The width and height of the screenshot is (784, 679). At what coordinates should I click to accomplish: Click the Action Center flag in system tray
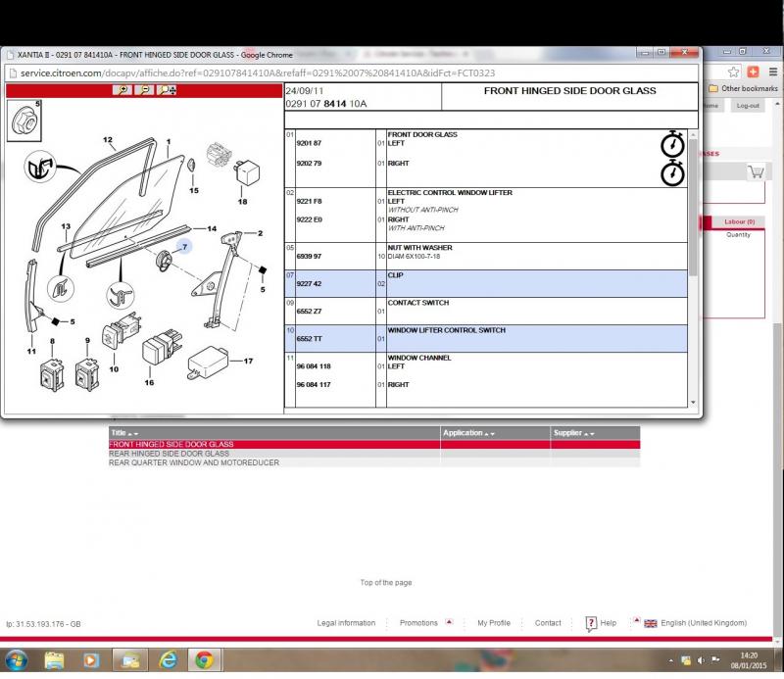[715, 660]
